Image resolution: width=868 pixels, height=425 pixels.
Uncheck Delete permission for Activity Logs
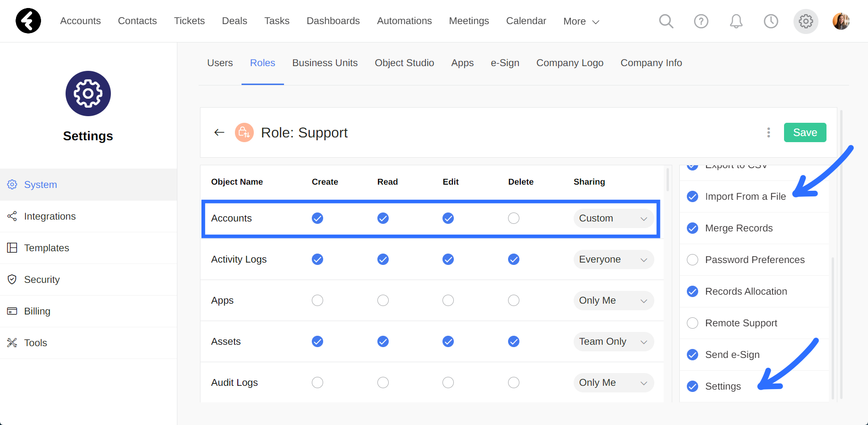(x=514, y=259)
